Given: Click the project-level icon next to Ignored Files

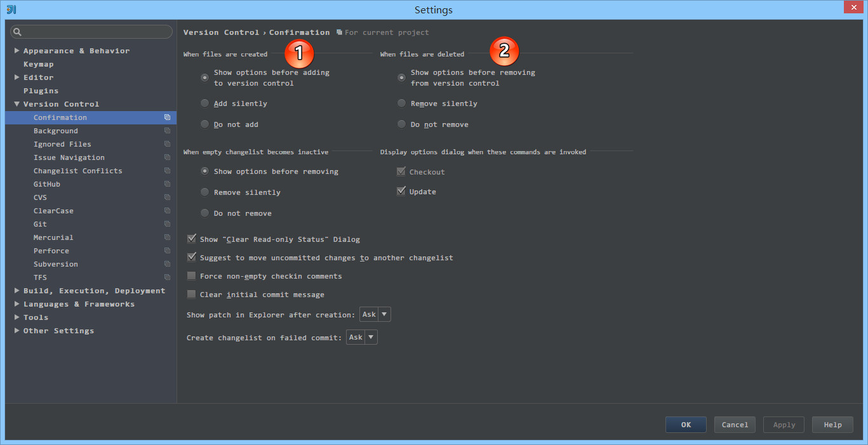Looking at the screenshot, I should tap(167, 144).
